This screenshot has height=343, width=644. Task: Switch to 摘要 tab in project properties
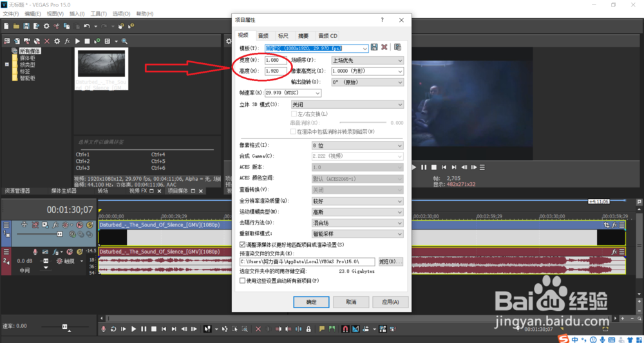303,35
